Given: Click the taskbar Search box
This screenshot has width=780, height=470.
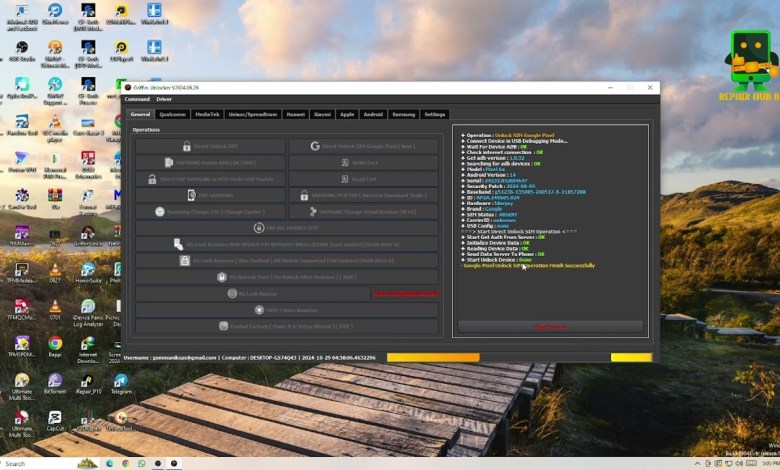Looking at the screenshot, I should coord(50,464).
